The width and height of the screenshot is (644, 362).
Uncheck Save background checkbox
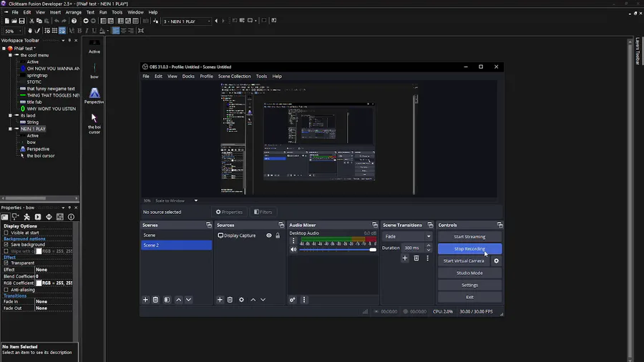[6, 244]
